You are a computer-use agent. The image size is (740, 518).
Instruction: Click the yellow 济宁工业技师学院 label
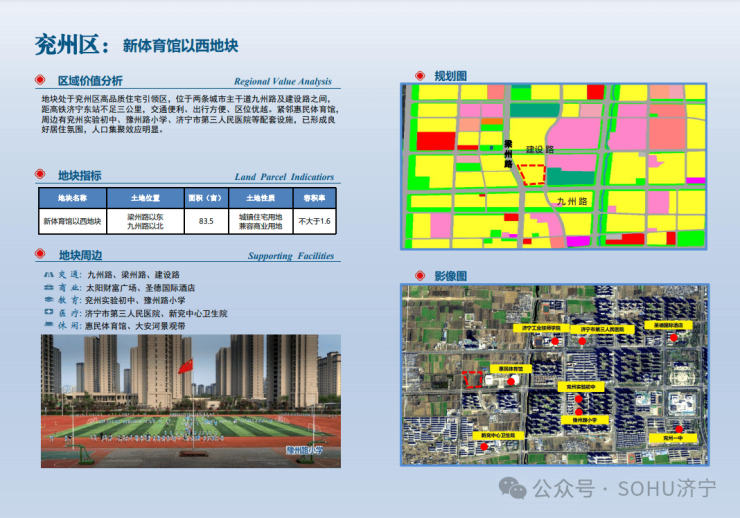541,328
